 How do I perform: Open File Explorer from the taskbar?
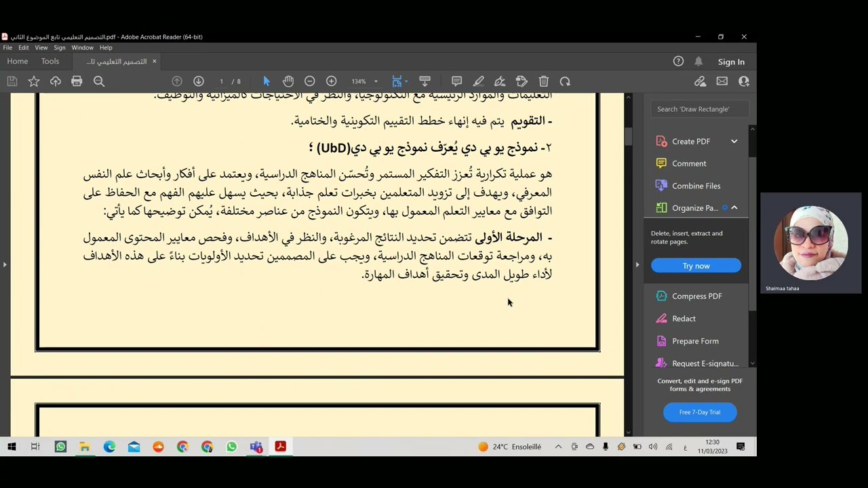pyautogui.click(x=85, y=447)
